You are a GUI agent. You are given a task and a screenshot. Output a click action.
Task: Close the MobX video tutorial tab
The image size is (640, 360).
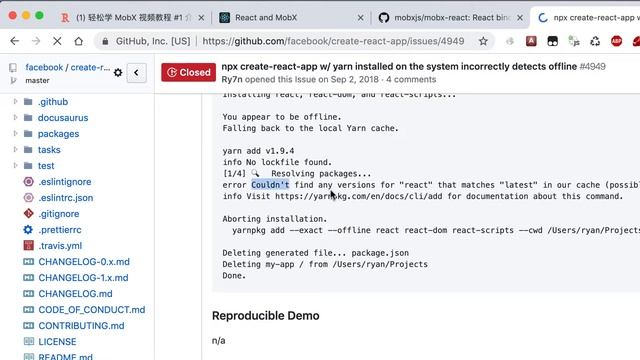pos(201,18)
